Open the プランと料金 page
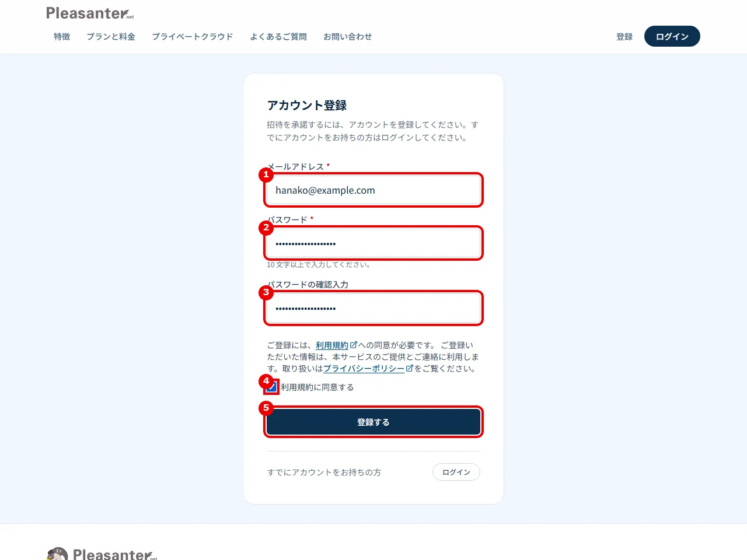Viewport: 747px width, 560px height. coord(111,37)
